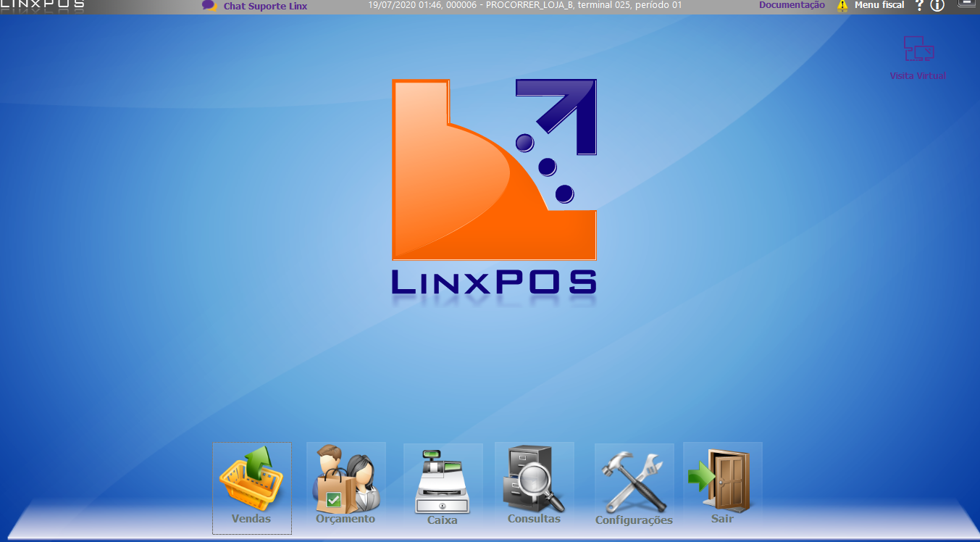Viewport: 980px width, 542px height.
Task: Open Configurações with the tools icon
Action: click(634, 485)
